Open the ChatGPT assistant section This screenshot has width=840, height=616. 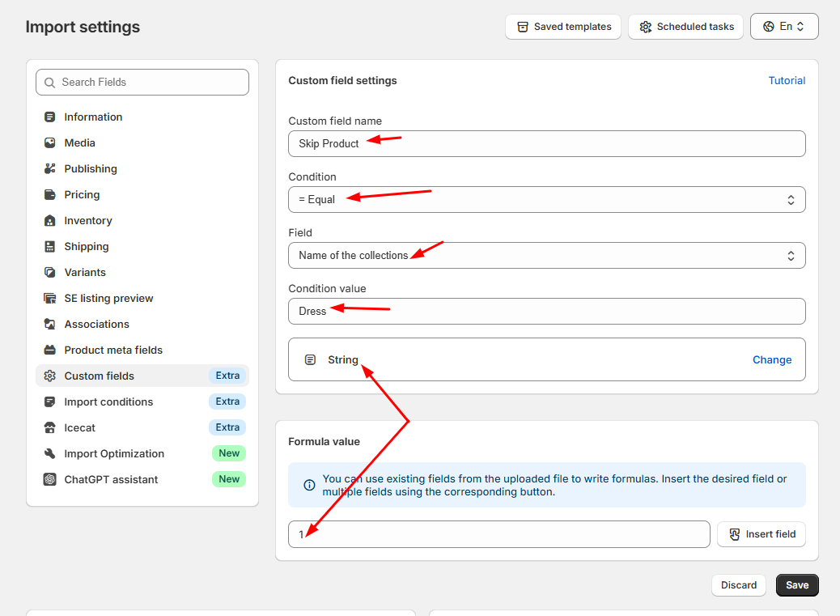click(142, 479)
